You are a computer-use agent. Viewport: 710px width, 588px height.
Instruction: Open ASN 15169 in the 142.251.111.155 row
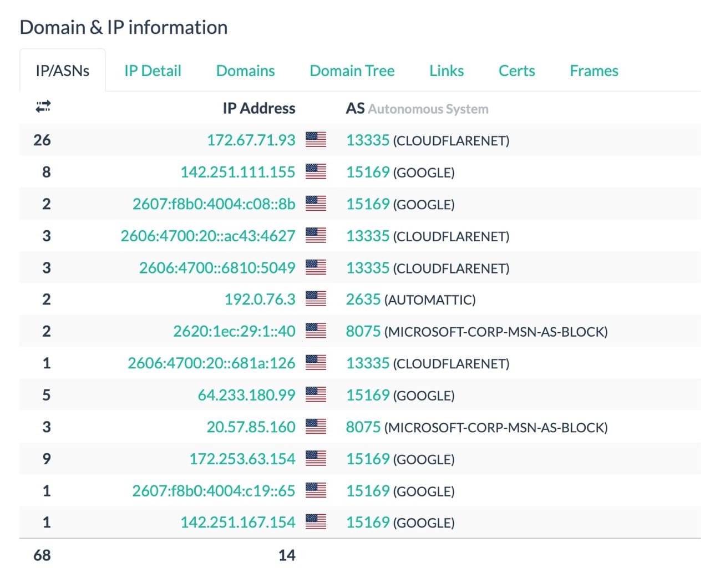pyautogui.click(x=368, y=172)
